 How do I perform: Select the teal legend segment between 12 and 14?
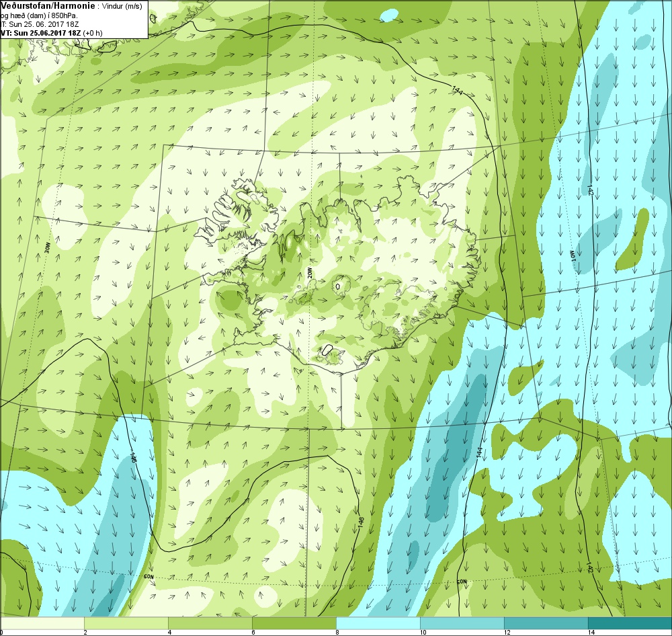click(546, 623)
